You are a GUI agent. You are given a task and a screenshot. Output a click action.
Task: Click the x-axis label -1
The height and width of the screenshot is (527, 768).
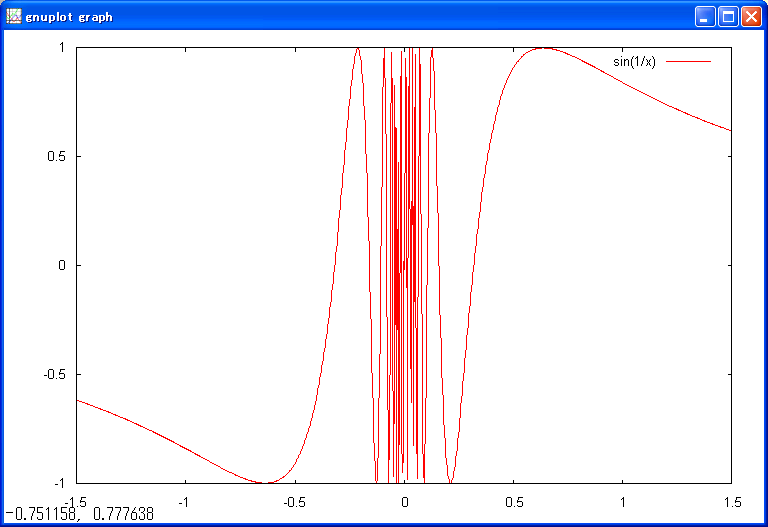[x=184, y=503]
